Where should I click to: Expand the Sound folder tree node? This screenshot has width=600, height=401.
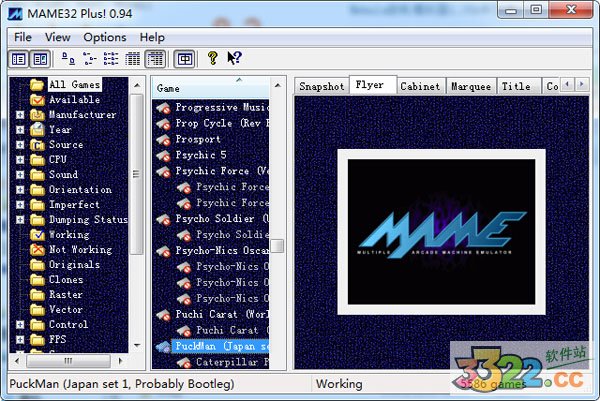(x=20, y=175)
